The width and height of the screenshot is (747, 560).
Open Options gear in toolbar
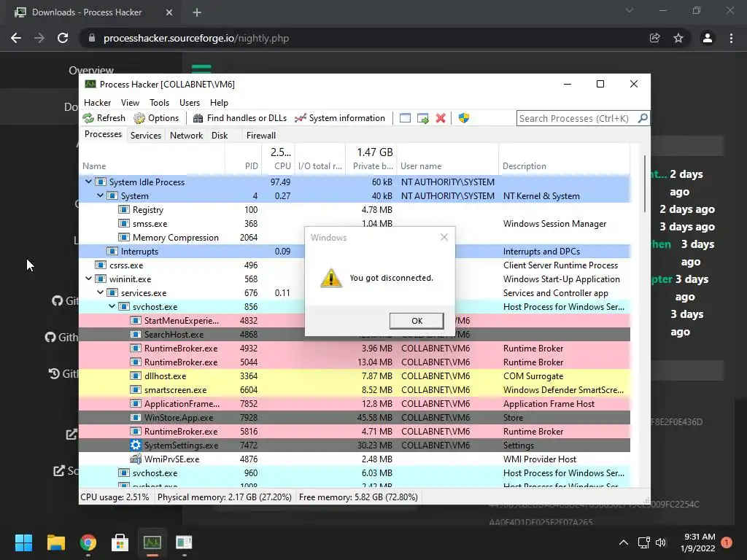tap(139, 118)
